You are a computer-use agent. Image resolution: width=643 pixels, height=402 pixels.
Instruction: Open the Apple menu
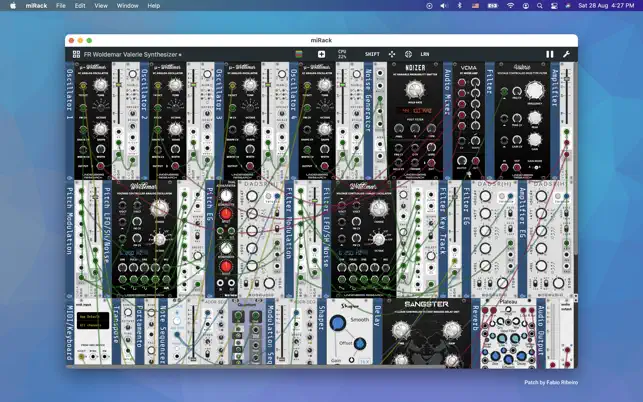click(x=13, y=6)
